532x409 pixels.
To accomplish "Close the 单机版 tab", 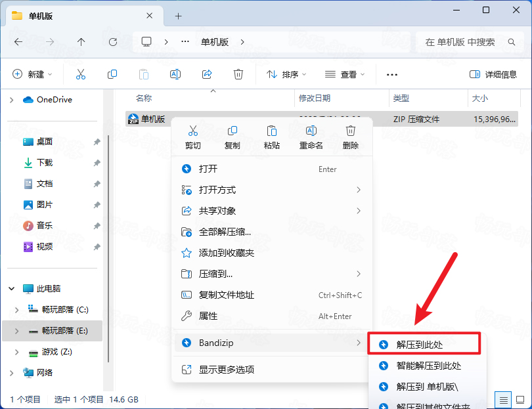I will tap(149, 16).
